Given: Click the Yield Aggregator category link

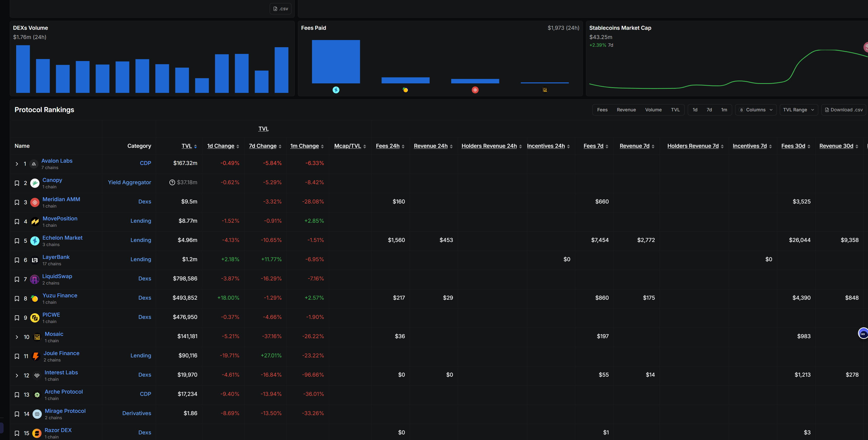Looking at the screenshot, I should [x=129, y=182].
